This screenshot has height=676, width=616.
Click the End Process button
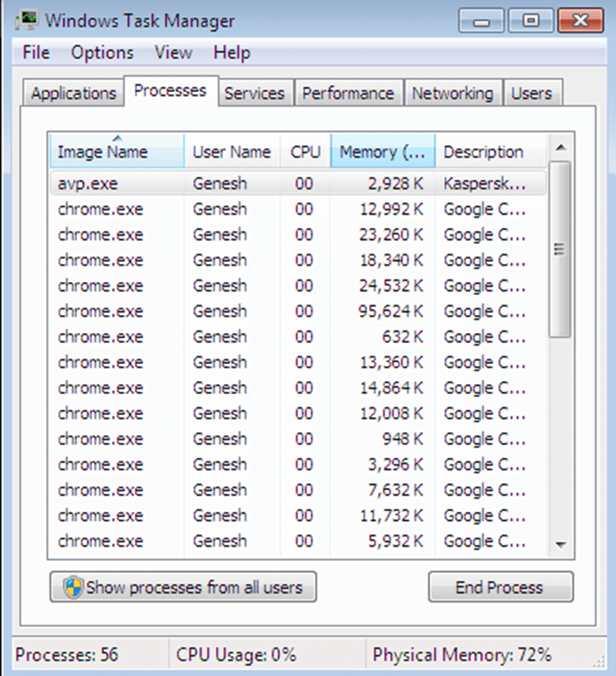click(x=501, y=587)
